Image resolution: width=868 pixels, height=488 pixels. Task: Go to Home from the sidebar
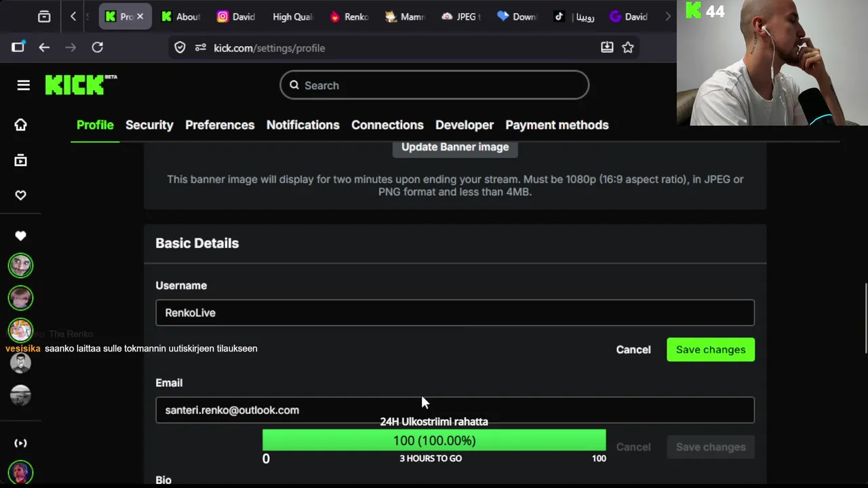20,125
